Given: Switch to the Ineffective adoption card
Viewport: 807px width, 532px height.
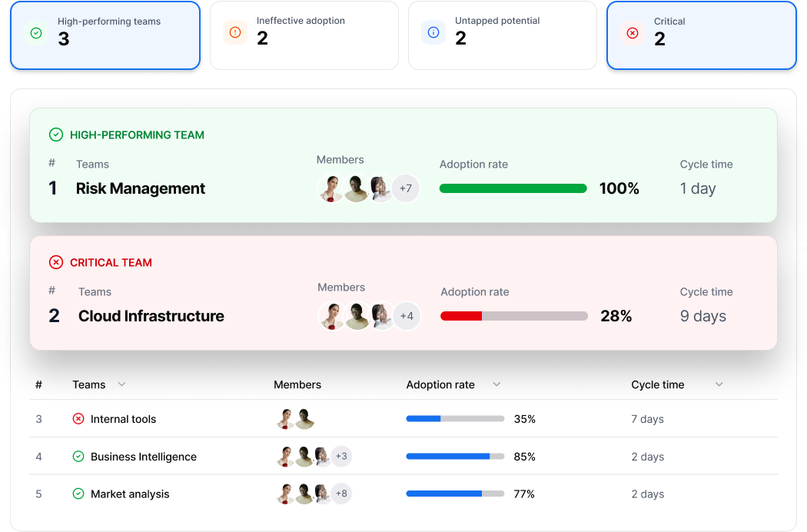Looking at the screenshot, I should (304, 35).
